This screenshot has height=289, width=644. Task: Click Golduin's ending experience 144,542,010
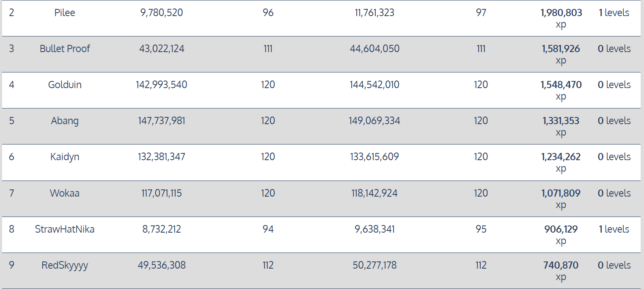point(374,85)
